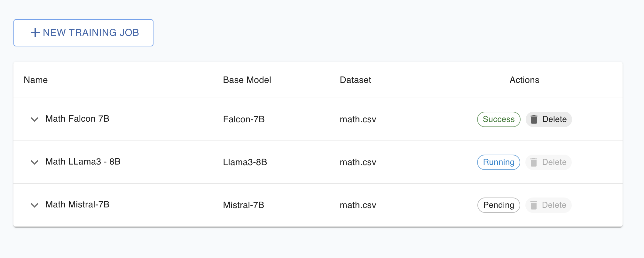Click the blue Running status chip
The image size is (644, 258).
pyautogui.click(x=499, y=162)
